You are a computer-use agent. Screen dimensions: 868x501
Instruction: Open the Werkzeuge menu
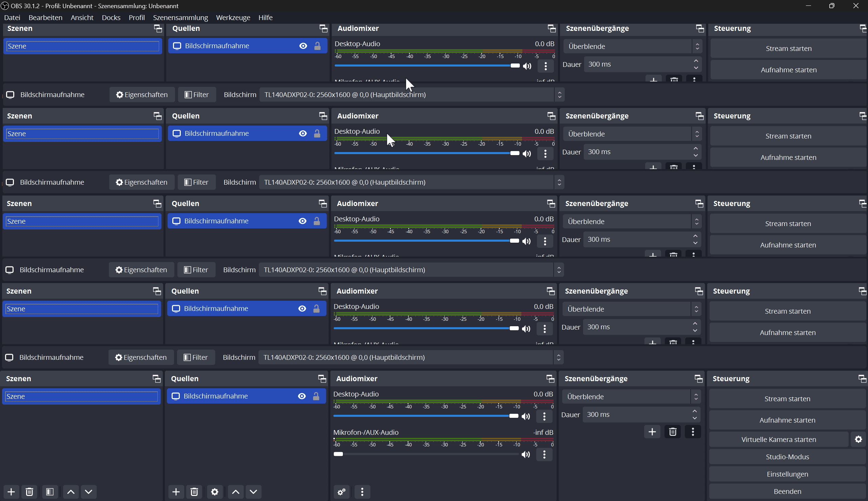point(233,18)
